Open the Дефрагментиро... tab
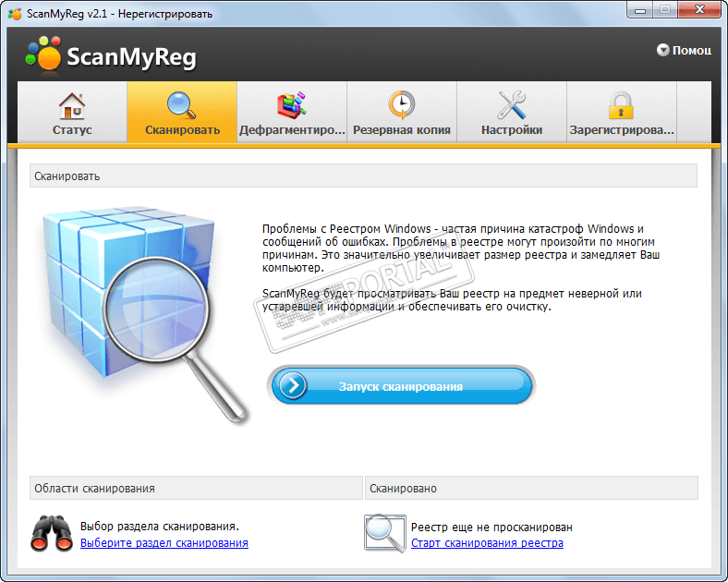 292,113
